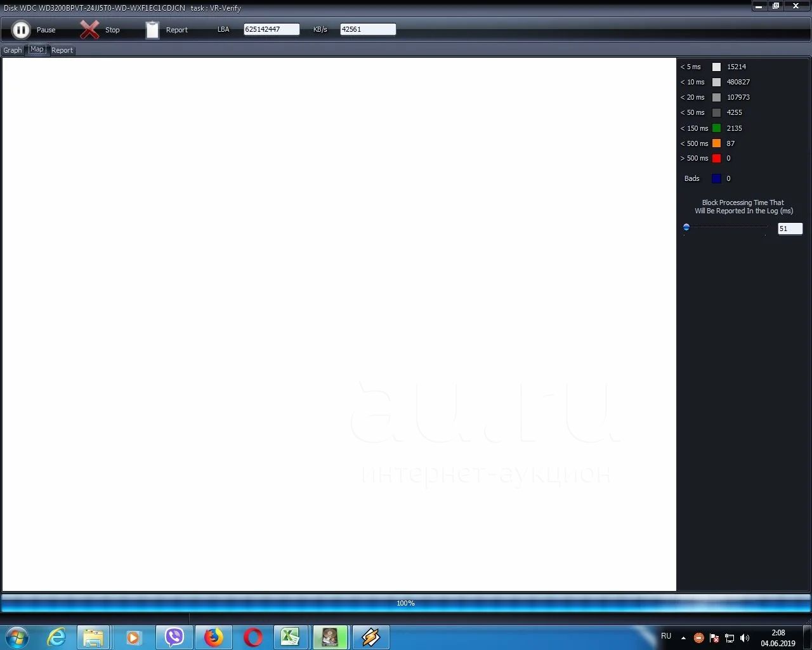Show hidden tray icons arrow
This screenshot has height=650, width=812.
(683, 638)
